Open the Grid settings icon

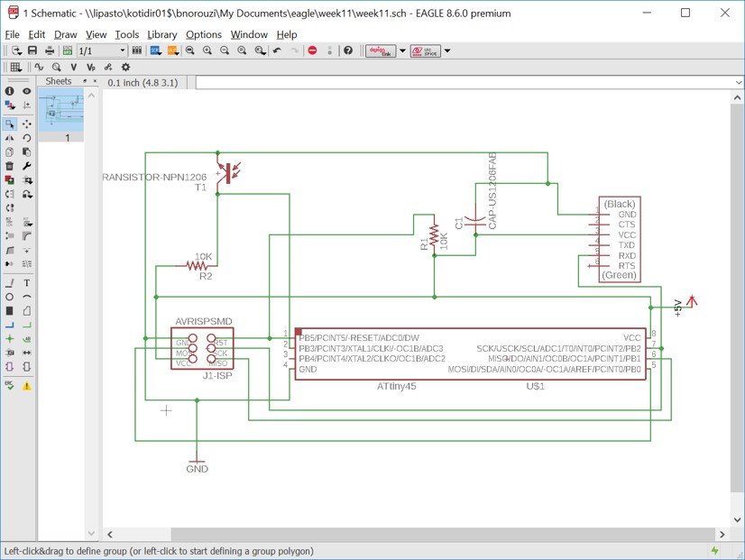point(15,68)
